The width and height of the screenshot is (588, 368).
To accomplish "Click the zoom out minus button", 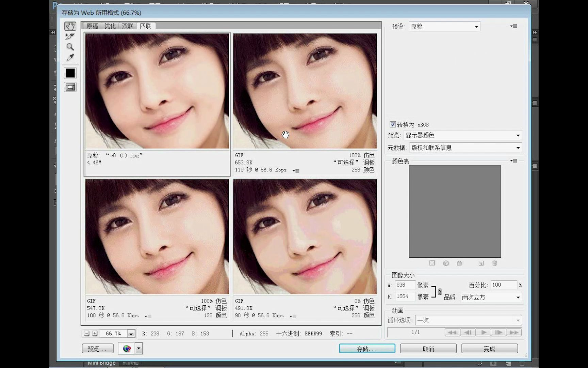I will point(87,334).
